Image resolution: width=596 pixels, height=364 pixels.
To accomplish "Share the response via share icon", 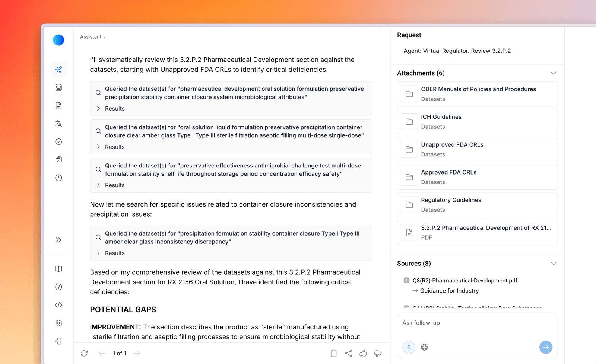I will click(x=348, y=353).
